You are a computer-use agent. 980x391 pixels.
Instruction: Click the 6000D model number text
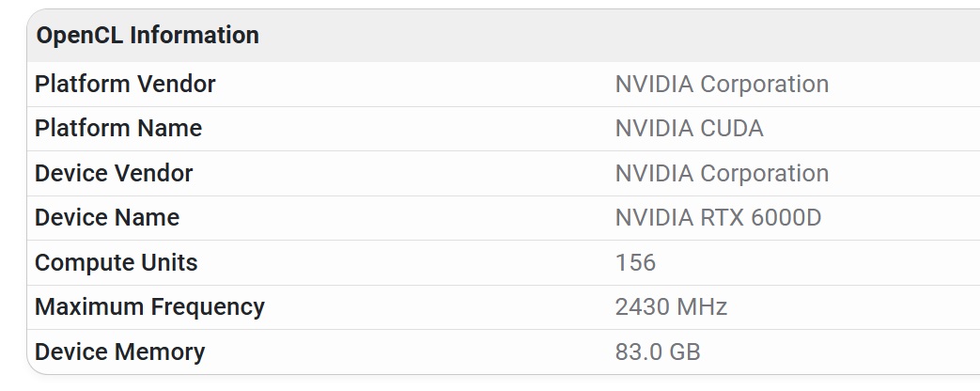(786, 218)
